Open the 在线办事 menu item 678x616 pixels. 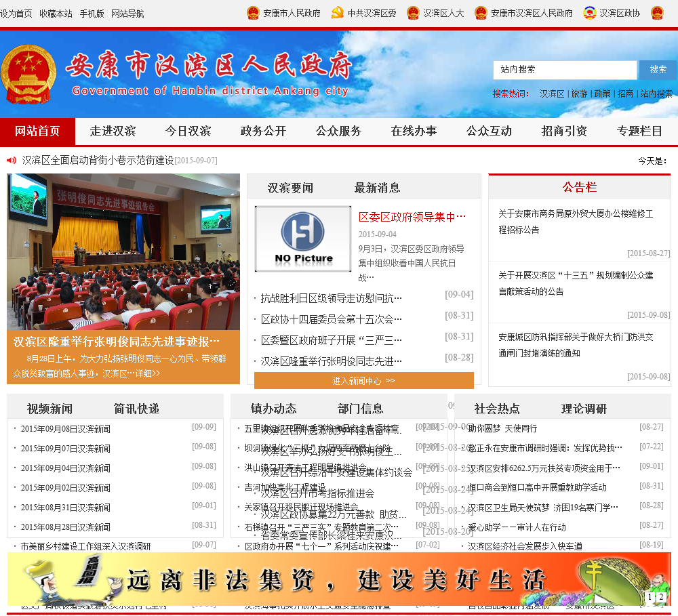(x=414, y=131)
